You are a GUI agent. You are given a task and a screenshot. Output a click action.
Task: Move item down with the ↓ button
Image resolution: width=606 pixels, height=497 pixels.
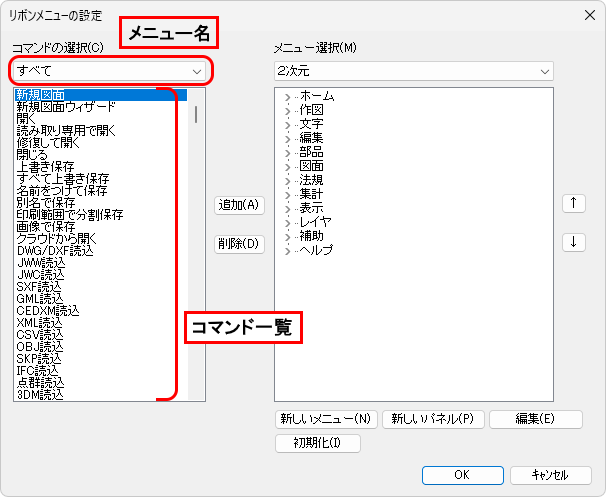click(574, 242)
